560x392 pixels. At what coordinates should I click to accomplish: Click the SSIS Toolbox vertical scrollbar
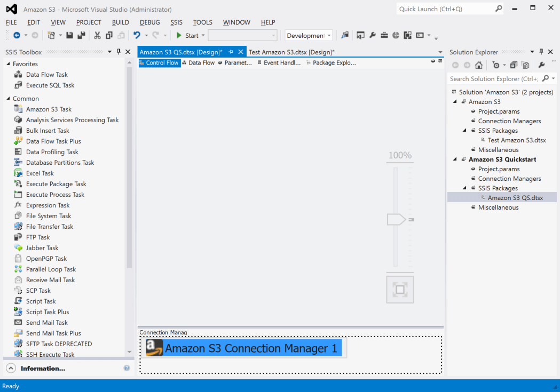pyautogui.click(x=129, y=167)
